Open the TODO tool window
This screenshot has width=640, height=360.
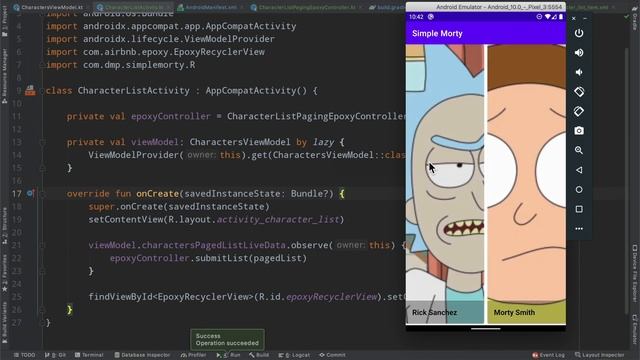click(24, 355)
